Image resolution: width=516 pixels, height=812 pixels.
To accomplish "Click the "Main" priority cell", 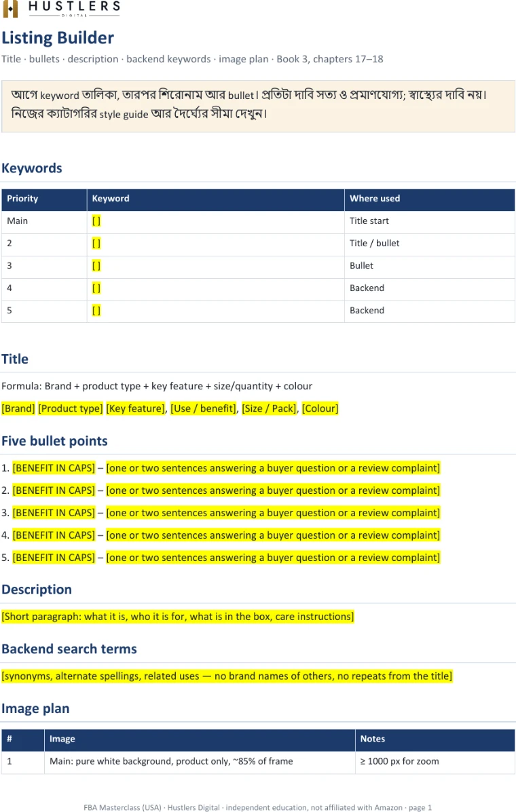I will (x=44, y=221).
